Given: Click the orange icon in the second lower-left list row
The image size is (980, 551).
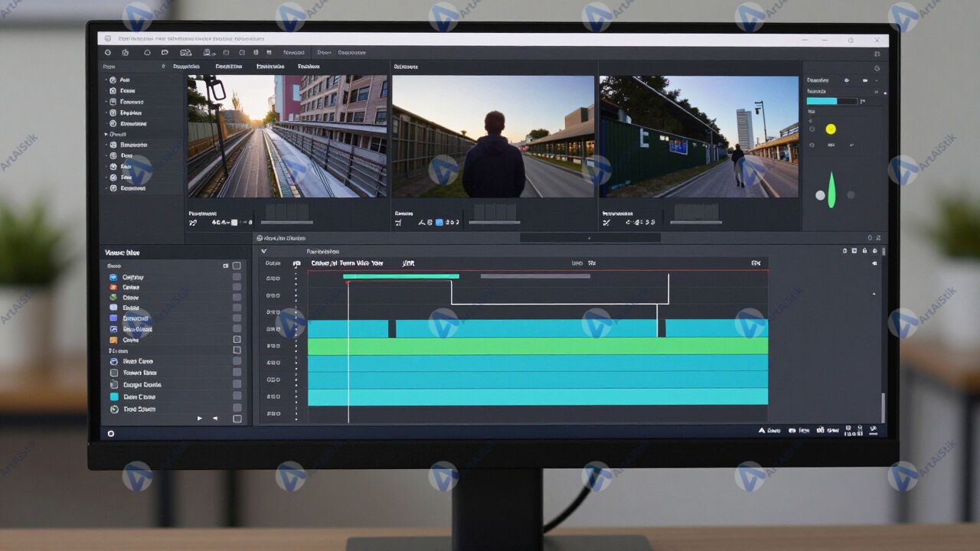Looking at the screenshot, I should pos(113,287).
